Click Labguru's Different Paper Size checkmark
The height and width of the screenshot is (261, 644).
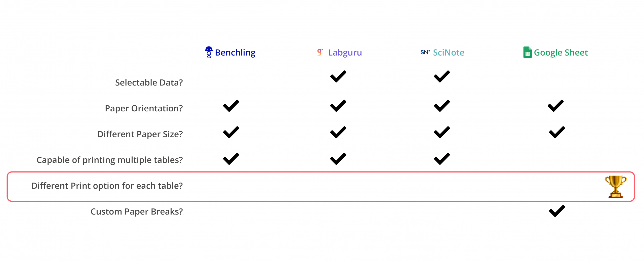point(338,132)
